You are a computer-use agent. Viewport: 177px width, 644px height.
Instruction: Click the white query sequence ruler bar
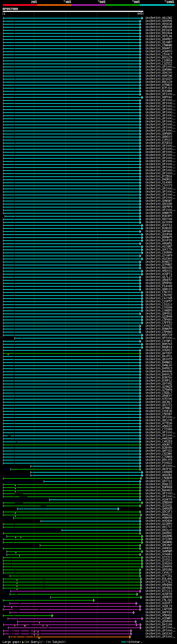[x=73, y=11]
